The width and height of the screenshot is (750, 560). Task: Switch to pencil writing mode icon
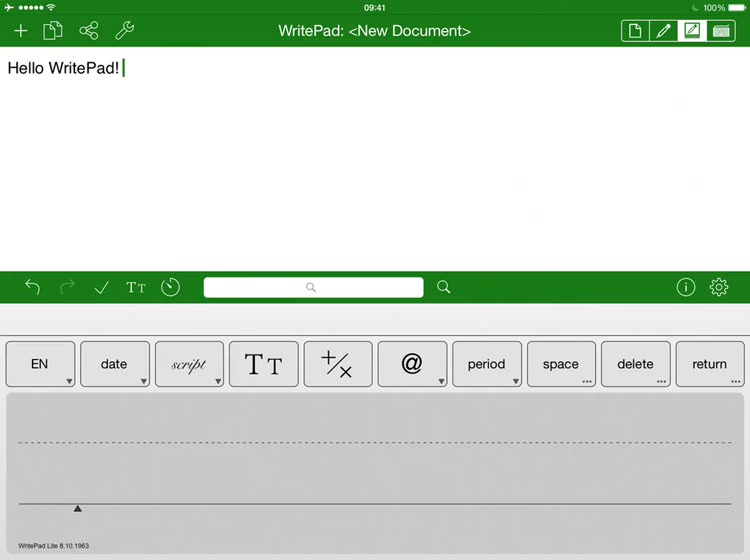click(663, 31)
